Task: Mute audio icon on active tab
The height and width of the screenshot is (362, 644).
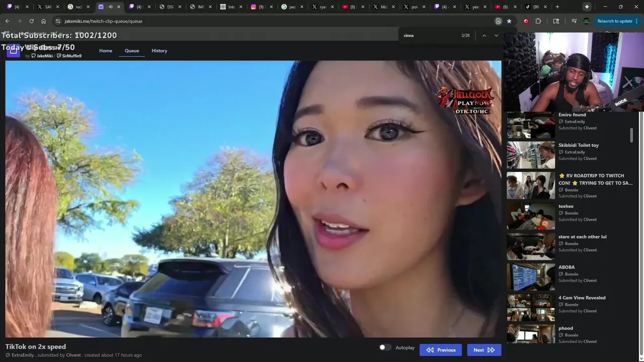Action: coord(110,7)
